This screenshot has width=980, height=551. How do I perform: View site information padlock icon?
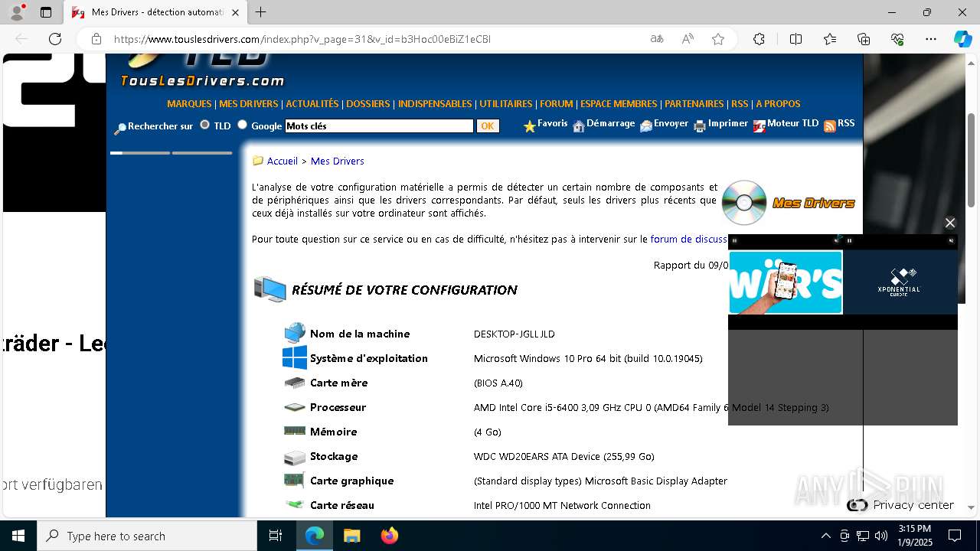pos(96,39)
